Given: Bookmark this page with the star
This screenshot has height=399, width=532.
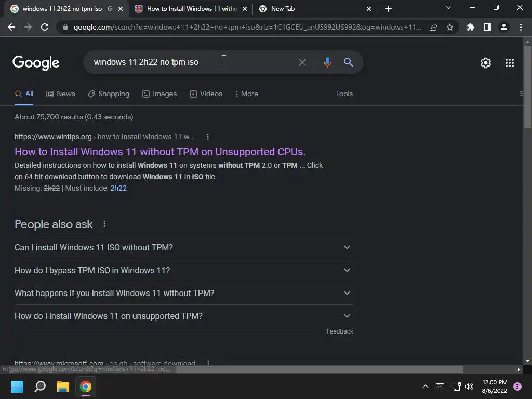Looking at the screenshot, I should [450, 27].
